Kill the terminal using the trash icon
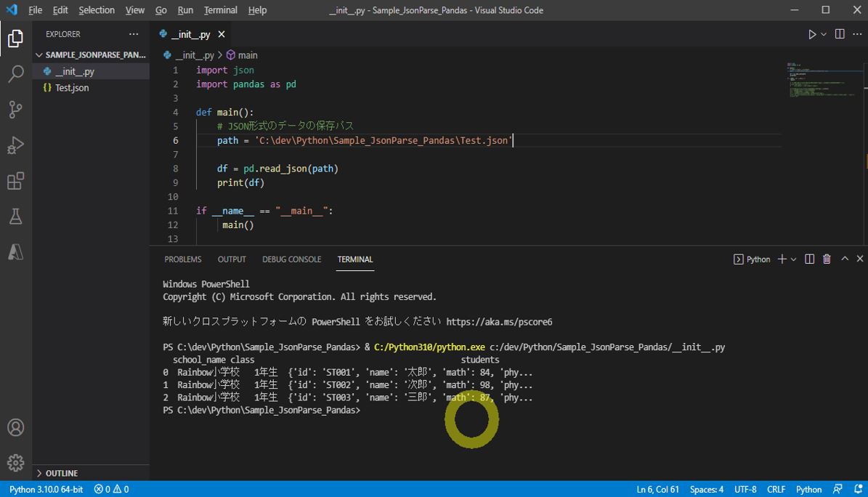 tap(827, 259)
